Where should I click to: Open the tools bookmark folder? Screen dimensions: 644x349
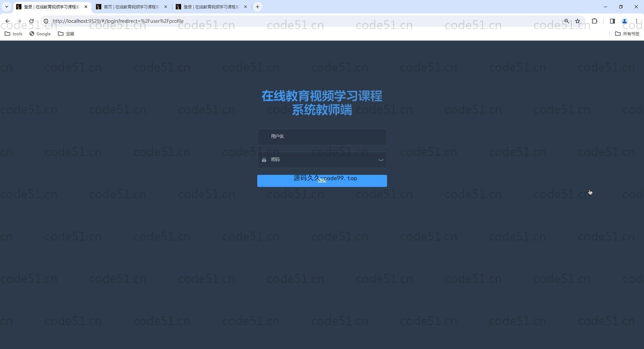click(x=13, y=34)
